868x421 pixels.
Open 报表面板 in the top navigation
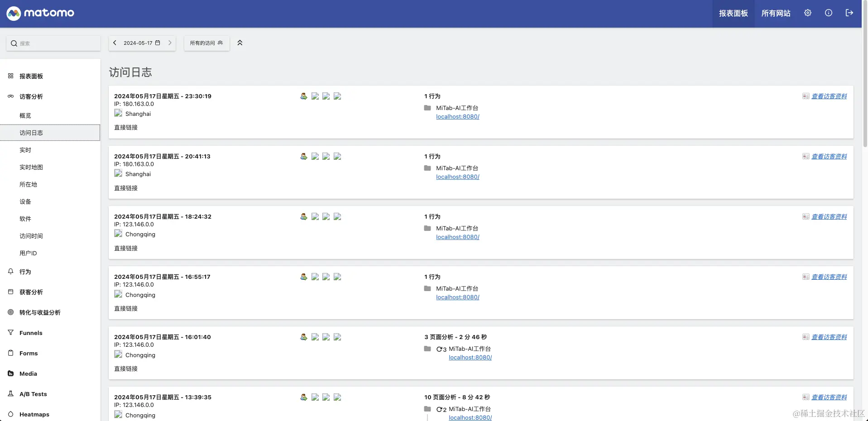(x=733, y=14)
